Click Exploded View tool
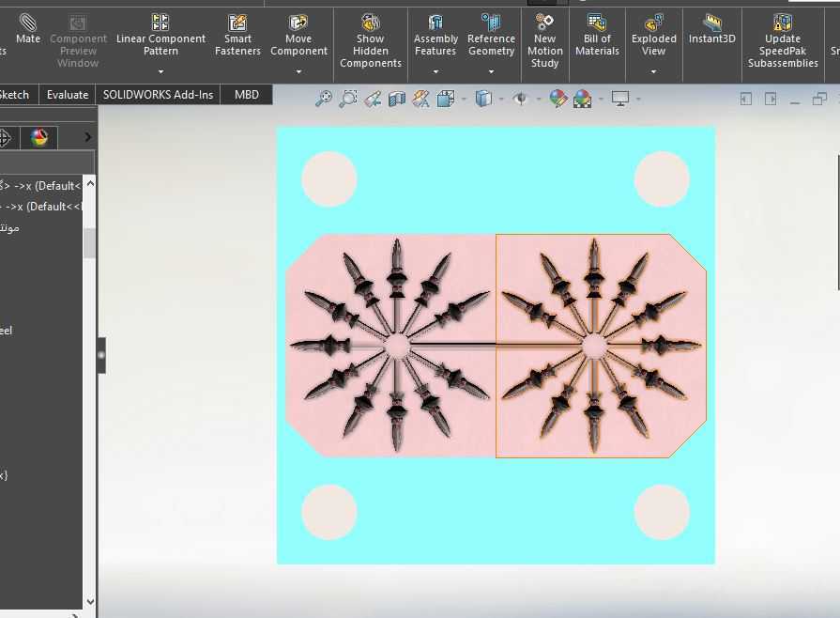 [653, 35]
